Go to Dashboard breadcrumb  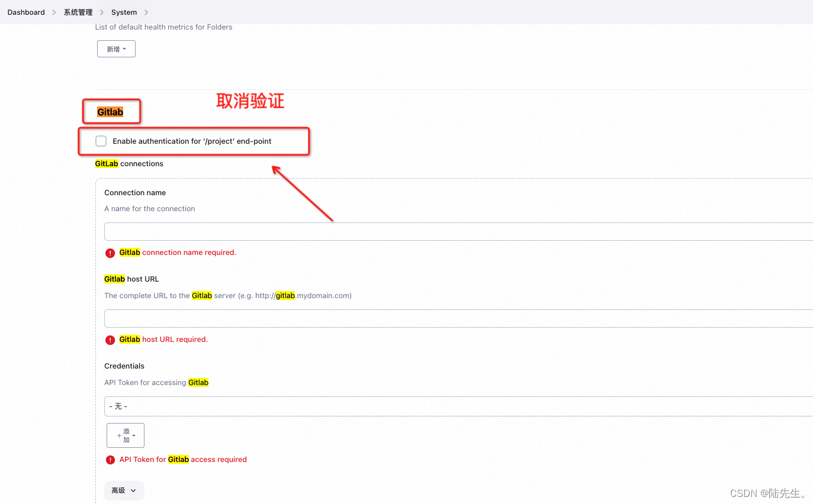pyautogui.click(x=26, y=12)
